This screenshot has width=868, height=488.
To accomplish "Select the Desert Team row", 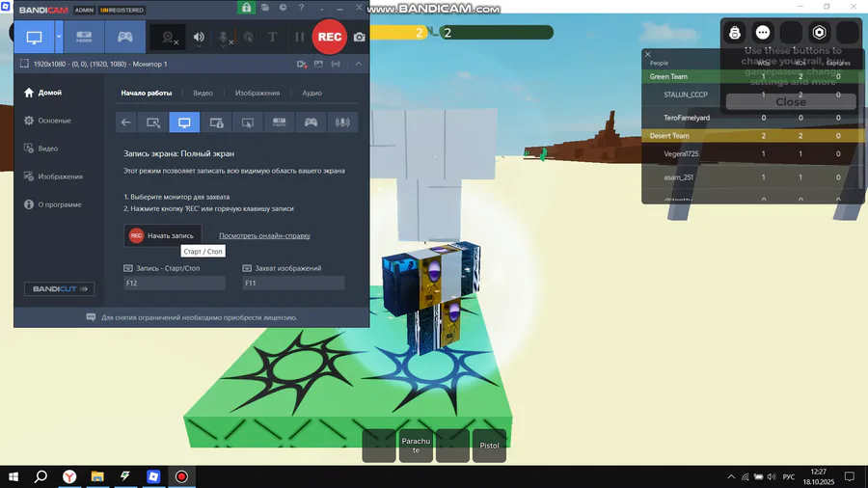I will click(x=753, y=136).
